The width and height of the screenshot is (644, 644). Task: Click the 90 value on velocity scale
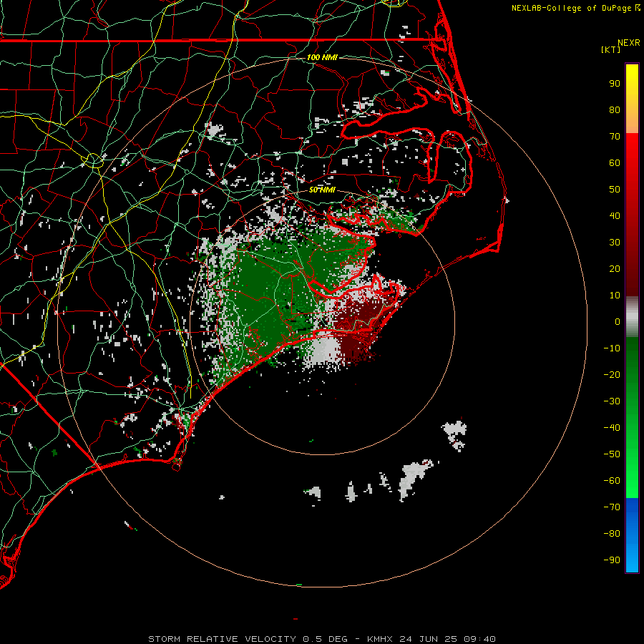tap(615, 84)
